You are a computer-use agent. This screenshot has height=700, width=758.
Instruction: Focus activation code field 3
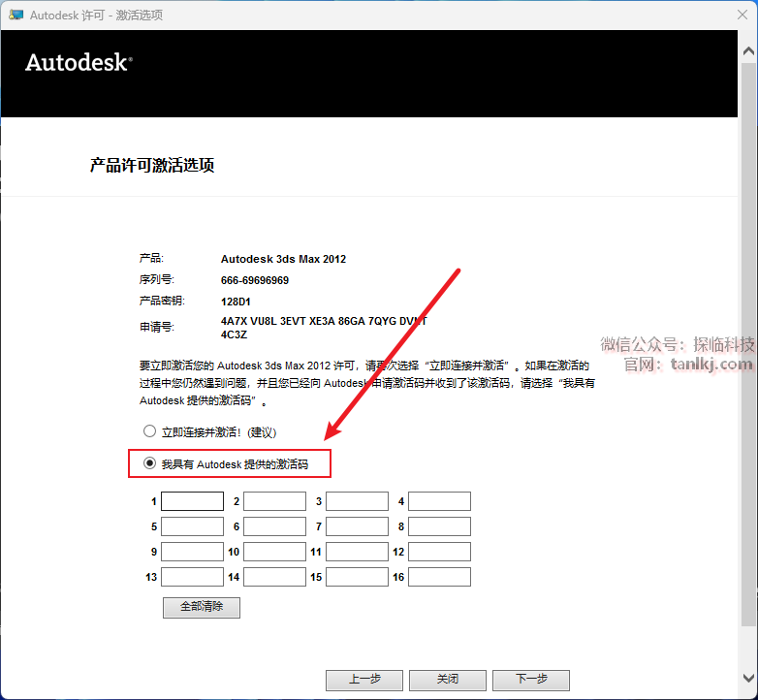(x=358, y=501)
